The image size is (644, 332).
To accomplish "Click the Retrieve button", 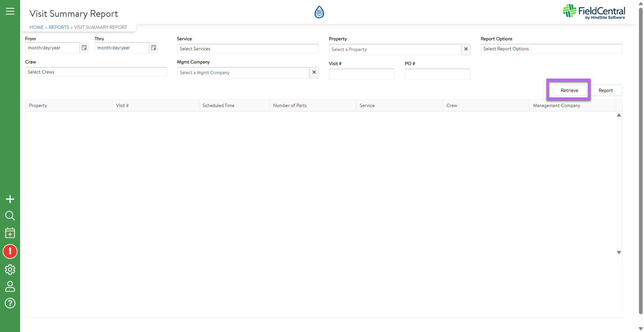I will click(569, 90).
